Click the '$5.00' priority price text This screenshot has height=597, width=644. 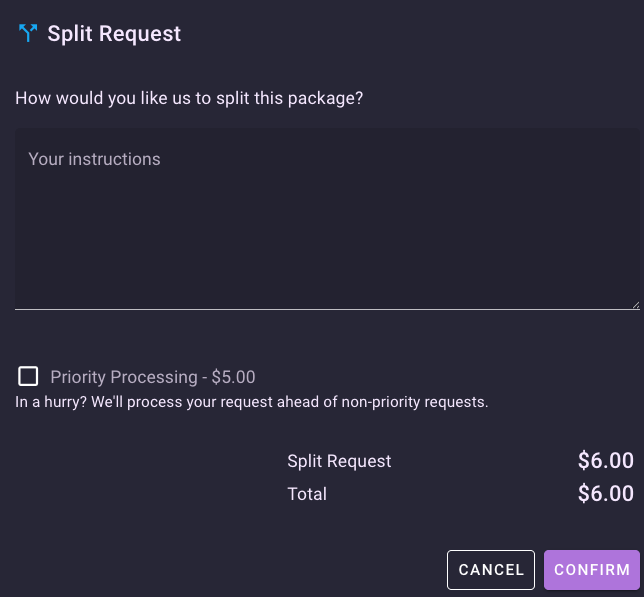(233, 377)
